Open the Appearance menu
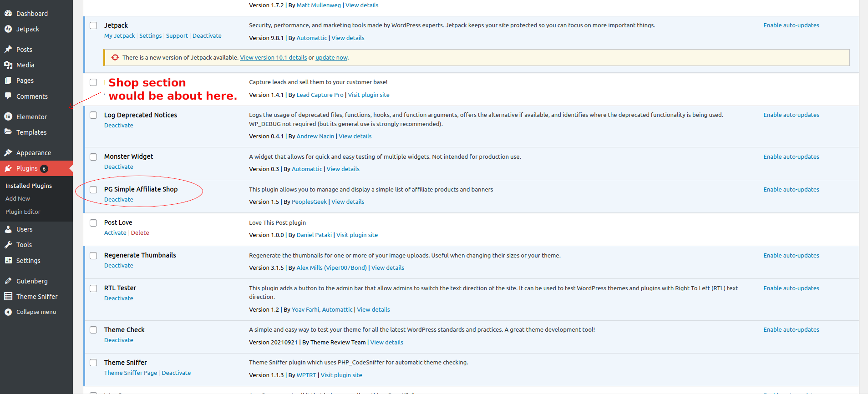Viewport: 868px width, 394px height. 34,153
